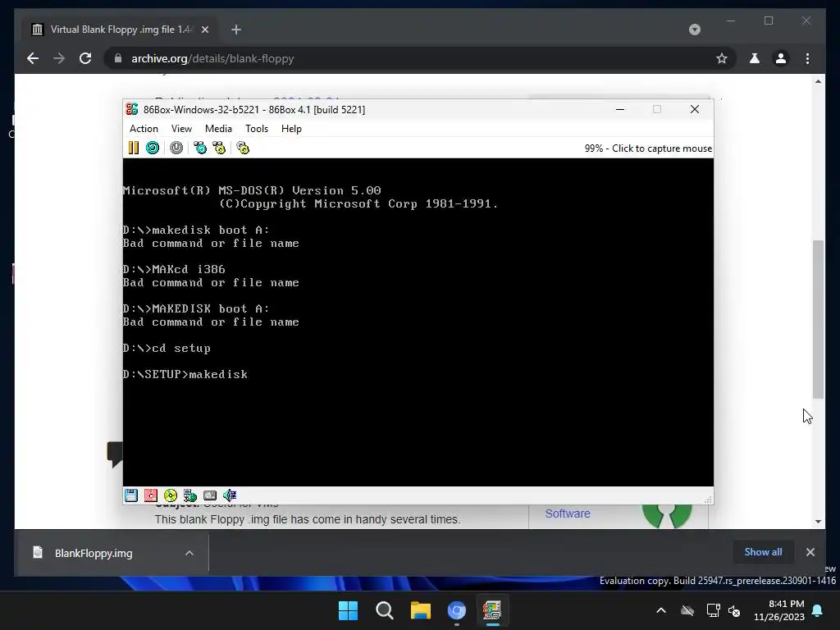The image size is (840, 630).
Task: Open the Windows Start menu
Action: [348, 610]
